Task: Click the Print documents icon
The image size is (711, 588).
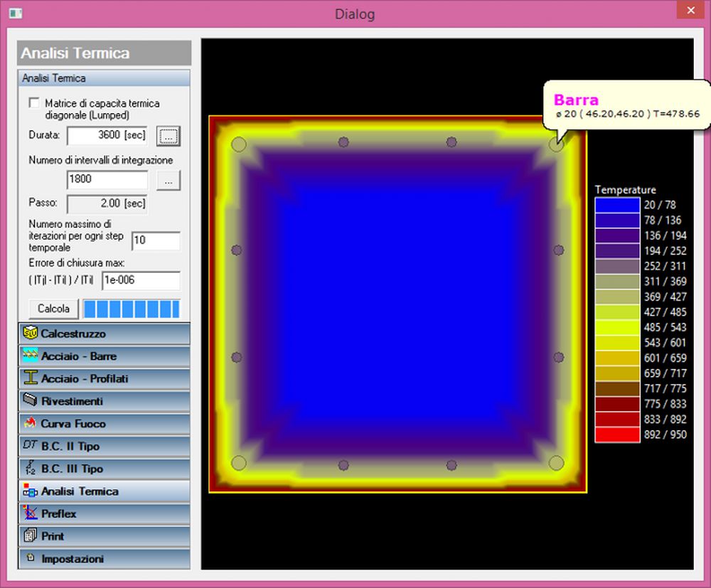Action: coord(31,535)
